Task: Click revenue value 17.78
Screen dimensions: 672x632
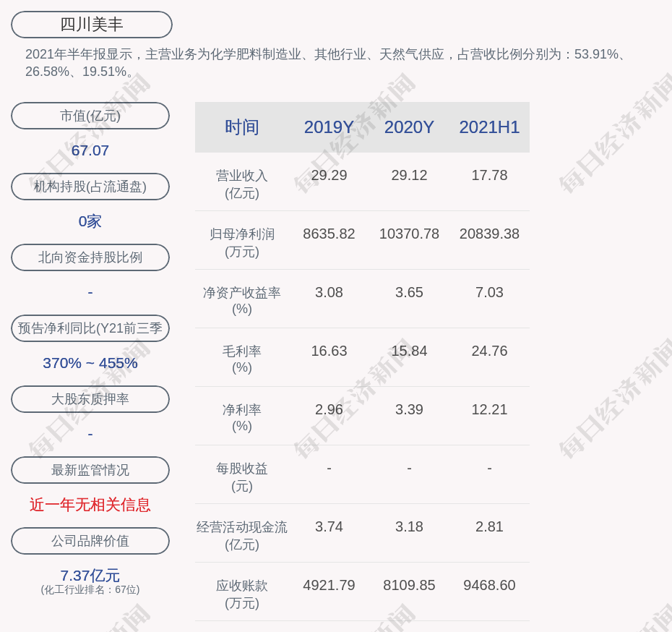Action: tap(489, 176)
